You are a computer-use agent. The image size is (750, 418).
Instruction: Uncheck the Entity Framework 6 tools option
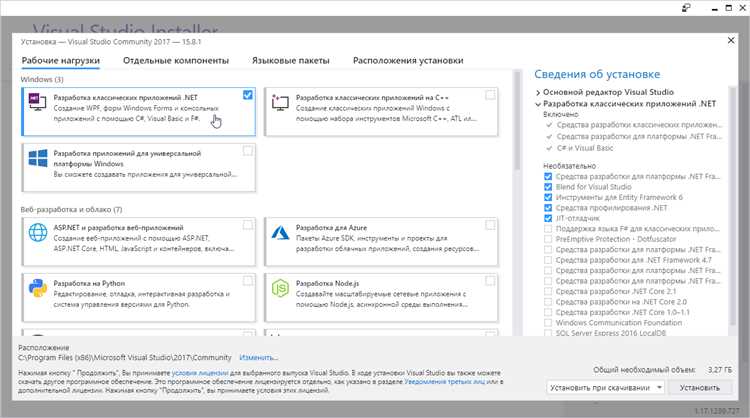pyautogui.click(x=548, y=198)
